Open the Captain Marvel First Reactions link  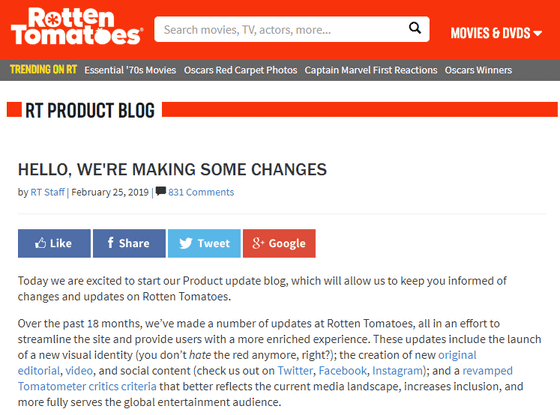pyautogui.click(x=371, y=70)
